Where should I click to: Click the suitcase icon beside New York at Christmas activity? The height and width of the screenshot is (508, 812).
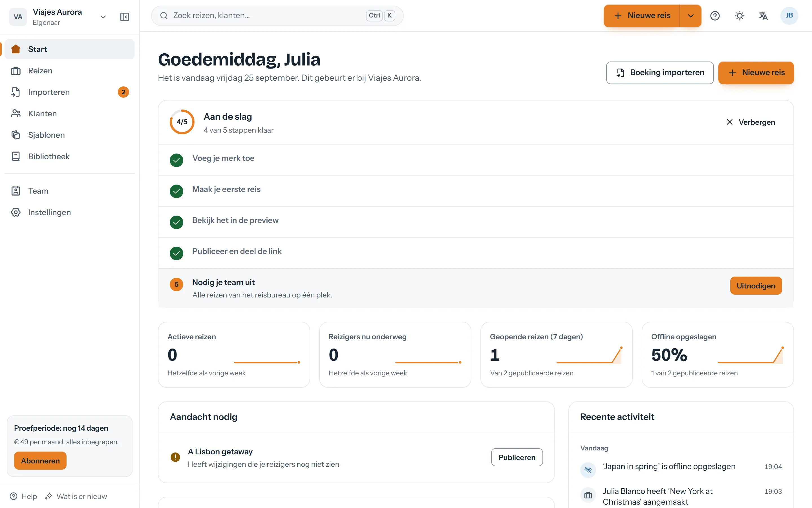pos(588,495)
